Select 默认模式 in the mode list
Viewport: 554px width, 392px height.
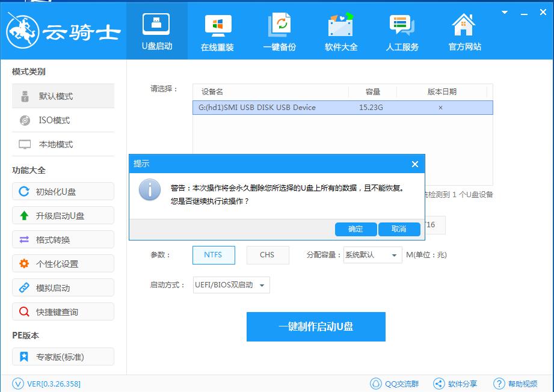pyautogui.click(x=63, y=96)
